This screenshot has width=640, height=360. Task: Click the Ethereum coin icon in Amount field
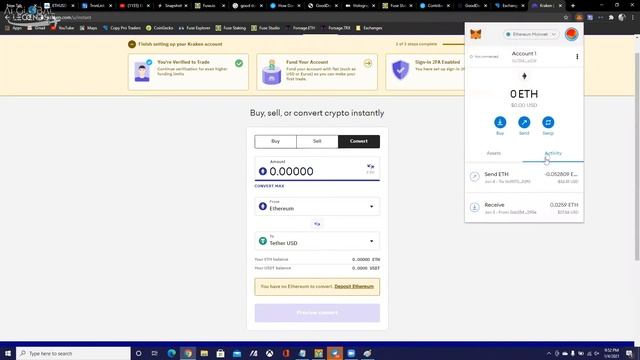262,171
